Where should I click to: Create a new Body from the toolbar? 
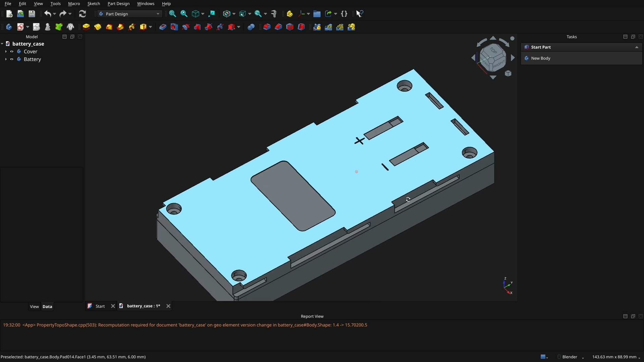tap(9, 27)
